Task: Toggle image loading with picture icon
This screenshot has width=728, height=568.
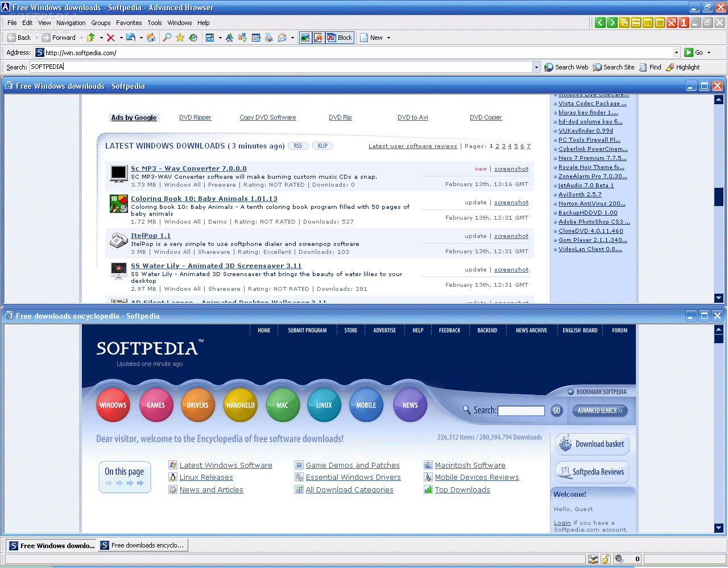Action: (305, 38)
